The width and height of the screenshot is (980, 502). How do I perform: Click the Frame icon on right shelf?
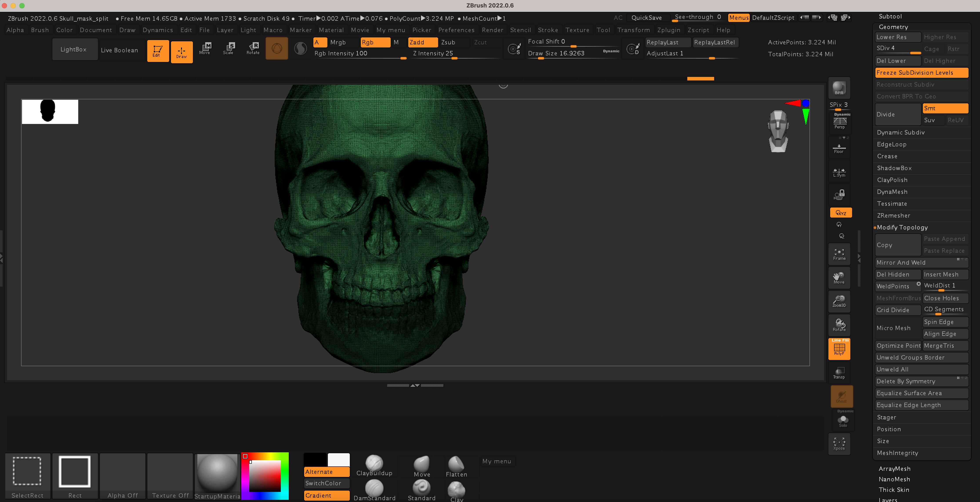[839, 254]
